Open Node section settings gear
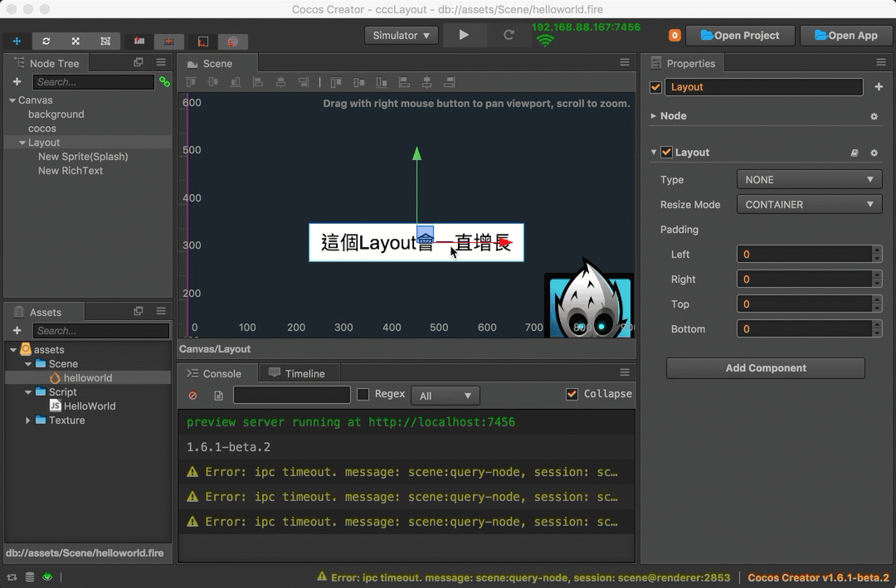 pyautogui.click(x=874, y=116)
